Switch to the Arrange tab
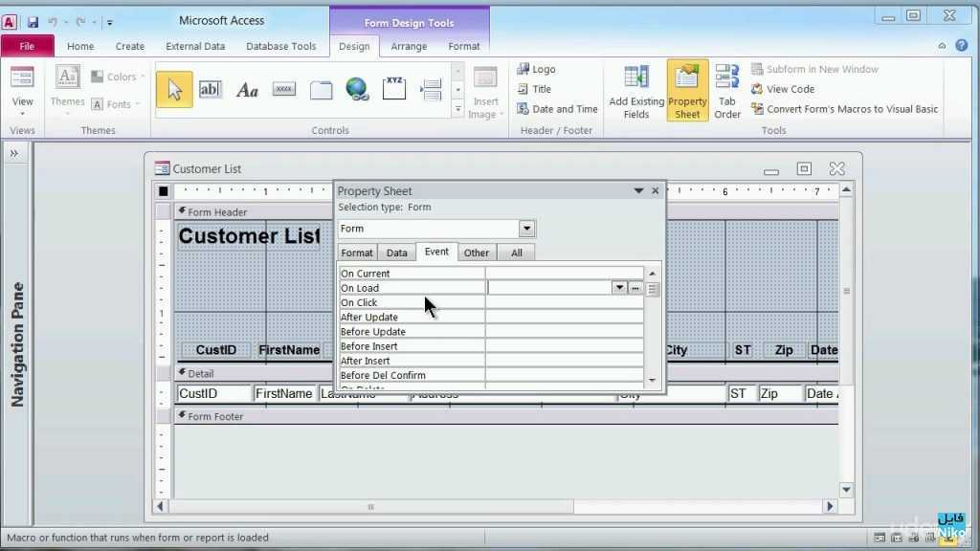 [x=409, y=46]
